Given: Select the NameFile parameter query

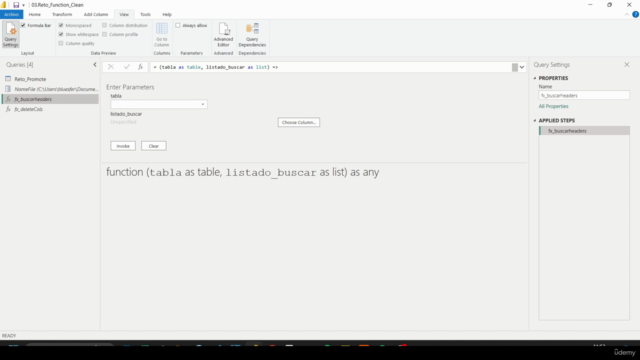Looking at the screenshot, I should click(x=56, y=89).
